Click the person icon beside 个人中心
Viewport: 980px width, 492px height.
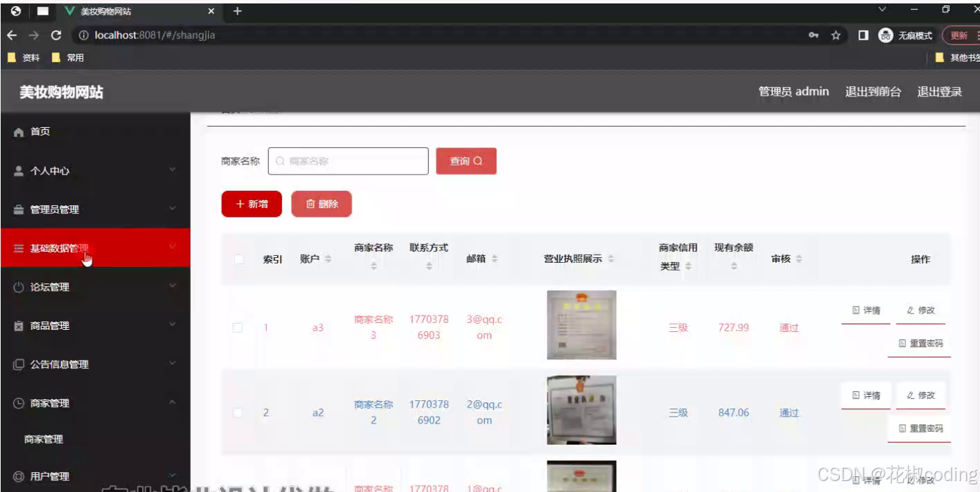coord(19,171)
